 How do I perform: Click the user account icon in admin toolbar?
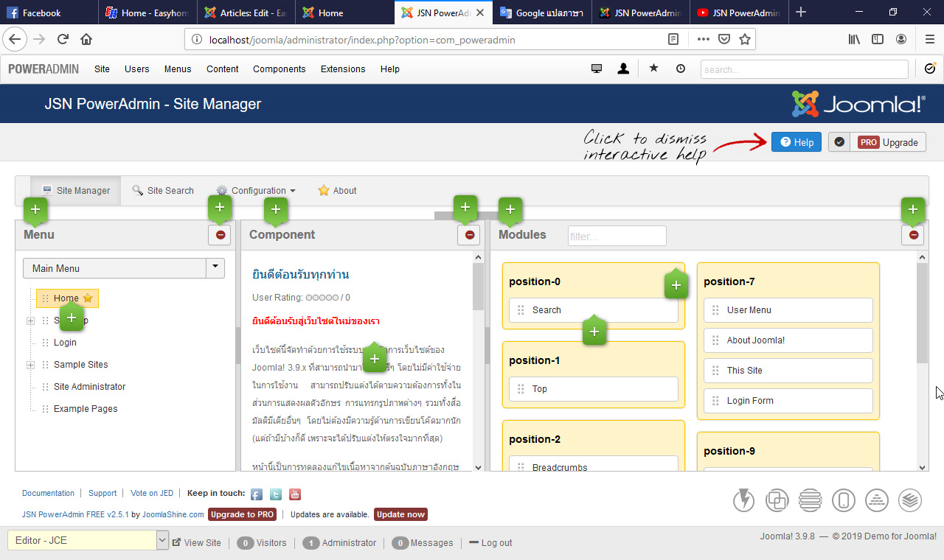(x=623, y=67)
